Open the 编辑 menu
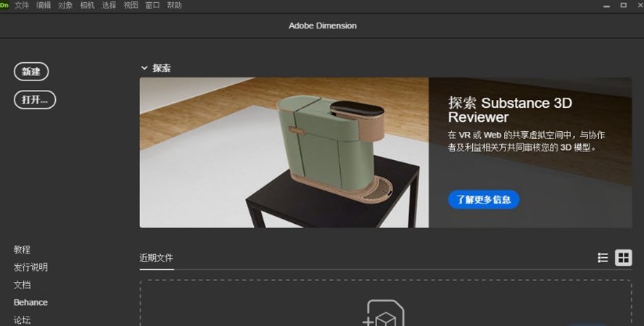 pos(44,5)
